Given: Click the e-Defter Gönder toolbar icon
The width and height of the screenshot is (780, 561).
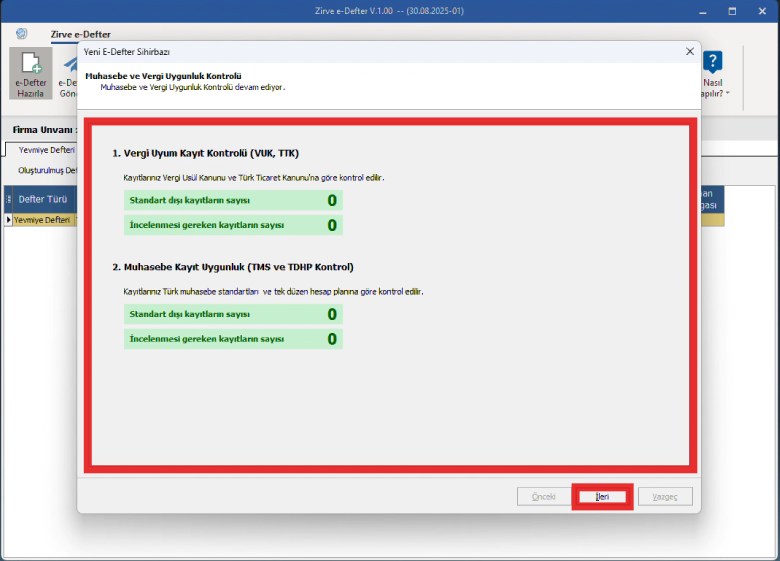Looking at the screenshot, I should [x=68, y=74].
